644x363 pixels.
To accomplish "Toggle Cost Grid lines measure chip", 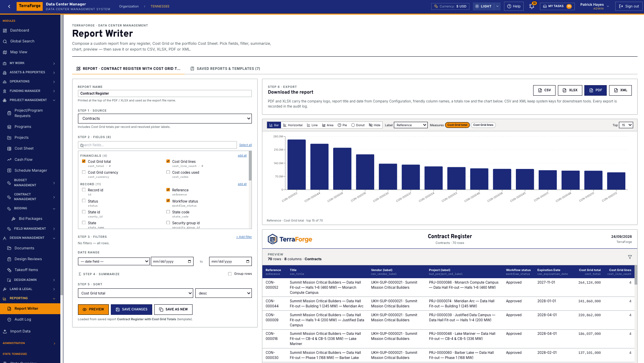I will click(x=483, y=125).
